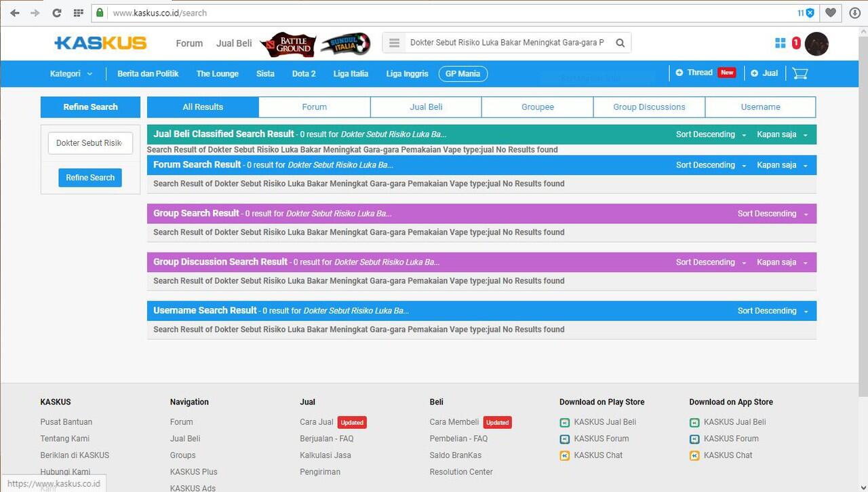The image size is (868, 492).
Task: Open the browser apps grid icon
Action: [x=78, y=13]
